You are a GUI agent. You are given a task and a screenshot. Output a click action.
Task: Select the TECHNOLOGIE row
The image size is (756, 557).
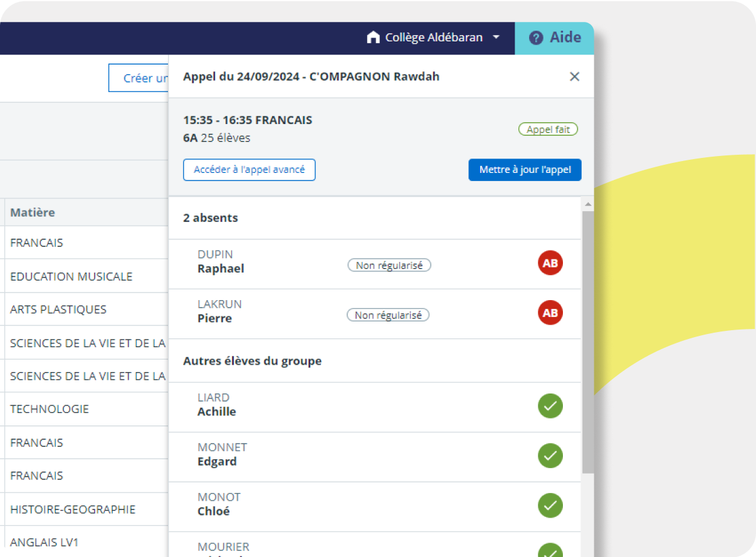[84, 409]
